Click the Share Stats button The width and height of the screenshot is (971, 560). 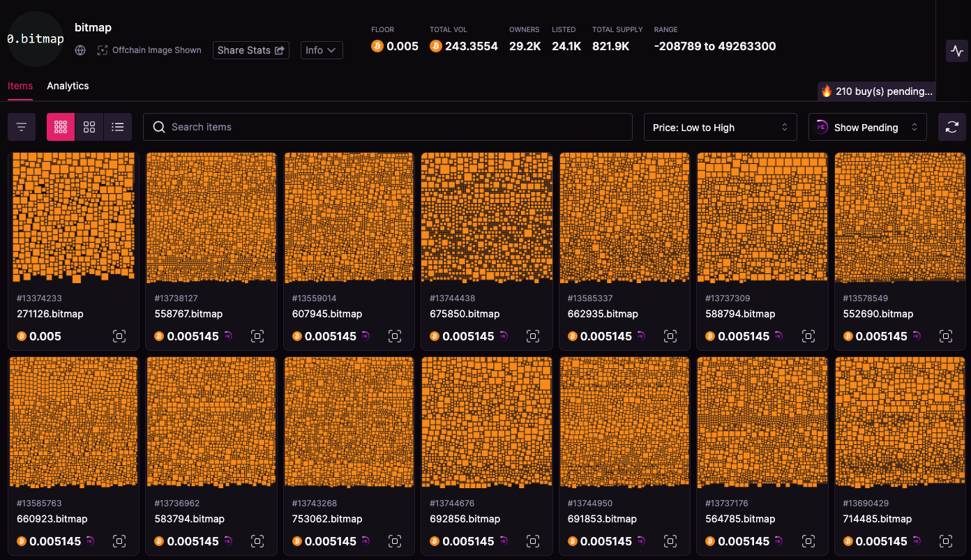pos(250,50)
